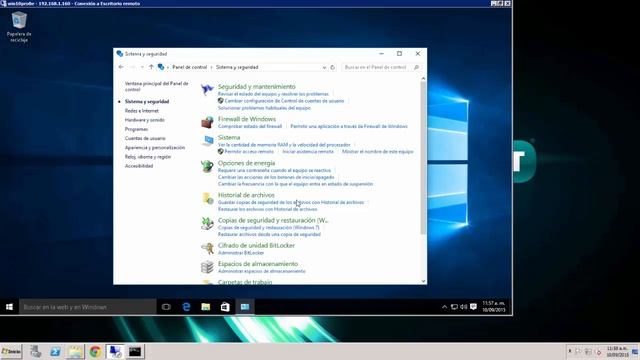Open Task View in remote taskbar
640x360 pixels.
click(x=166, y=307)
